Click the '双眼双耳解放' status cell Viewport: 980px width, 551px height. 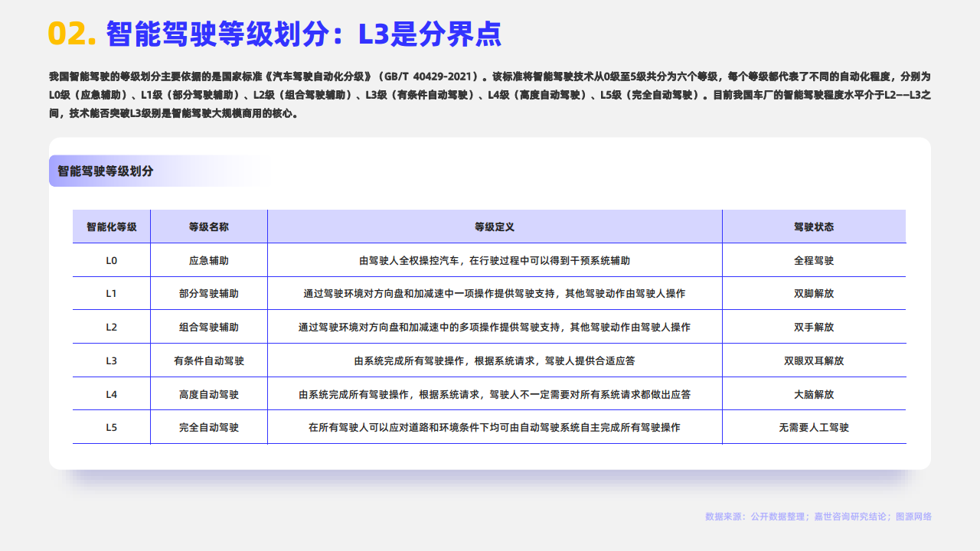pos(814,360)
